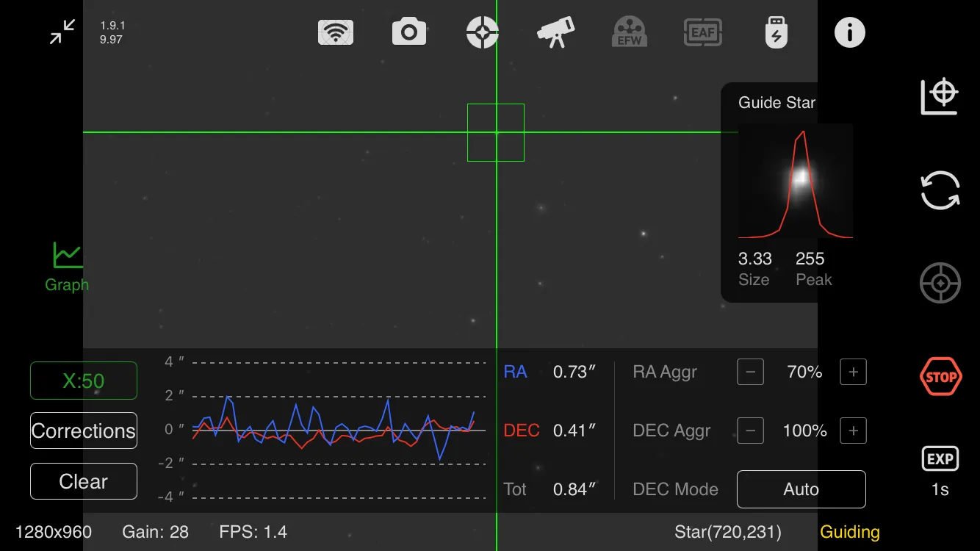The height and width of the screenshot is (551, 980).
Task: Decrease RA aggressiveness with minus
Action: coord(750,372)
